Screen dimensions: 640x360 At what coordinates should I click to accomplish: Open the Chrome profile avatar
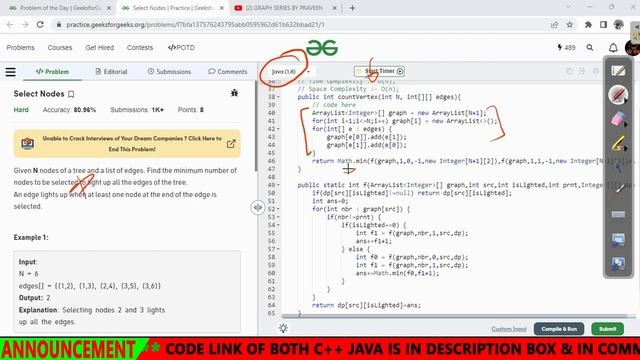point(618,24)
